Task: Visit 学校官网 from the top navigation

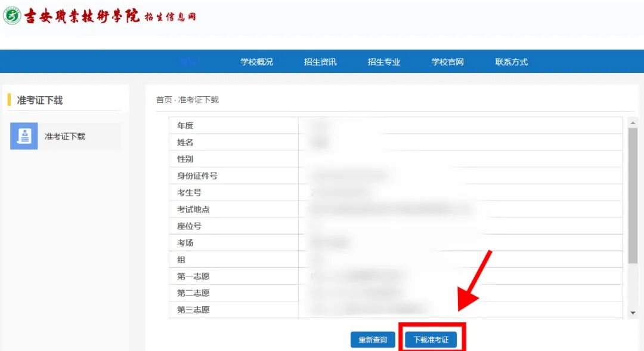Action: (448, 62)
